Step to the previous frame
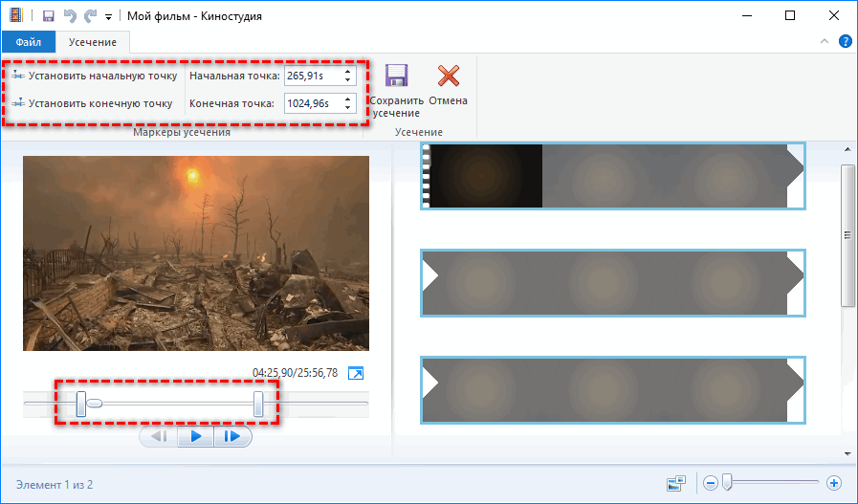The image size is (858, 504). [159, 436]
